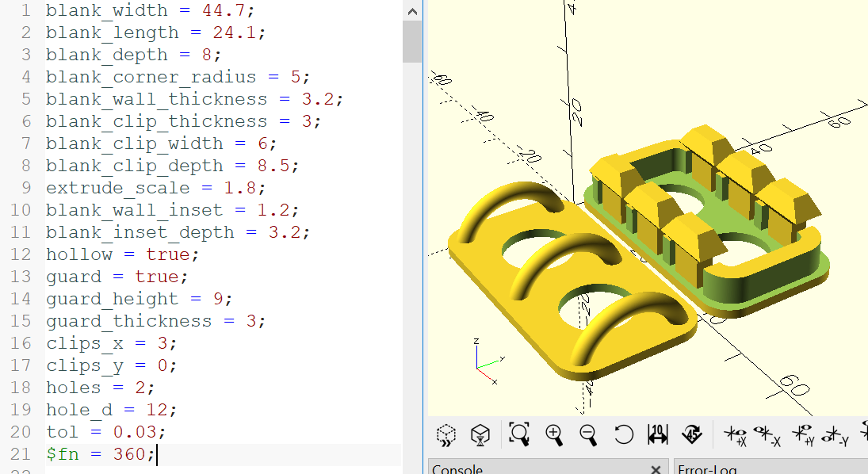Switch view to the -X direction
Viewport: 868px width, 474px height.
(768, 435)
